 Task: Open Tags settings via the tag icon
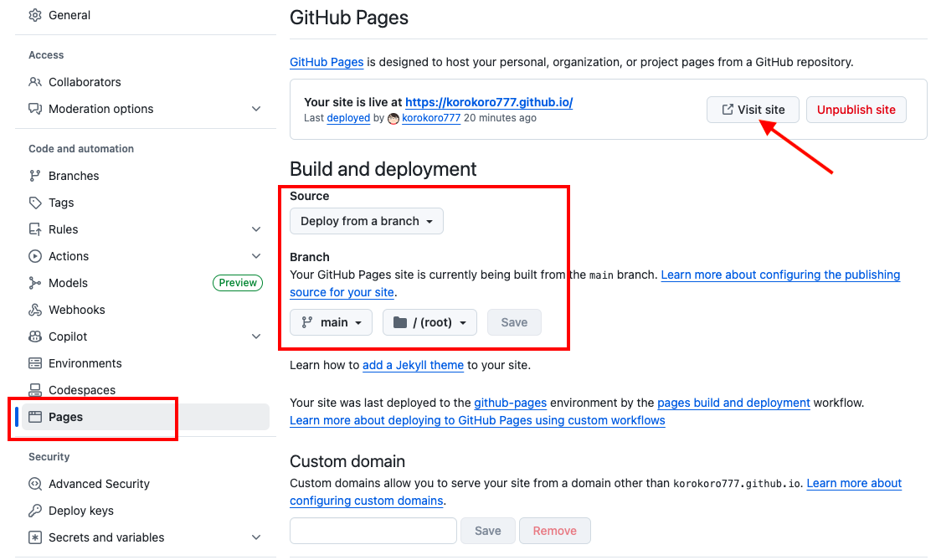tap(33, 202)
